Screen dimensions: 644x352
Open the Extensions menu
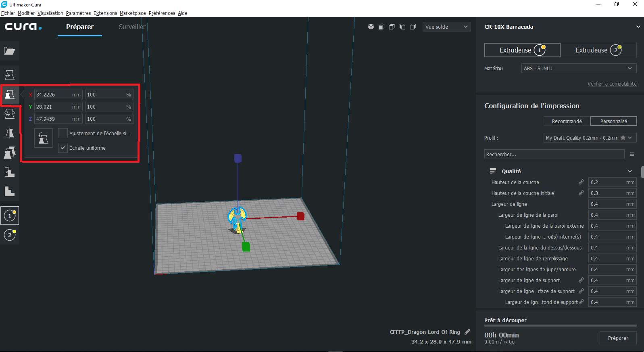105,13
